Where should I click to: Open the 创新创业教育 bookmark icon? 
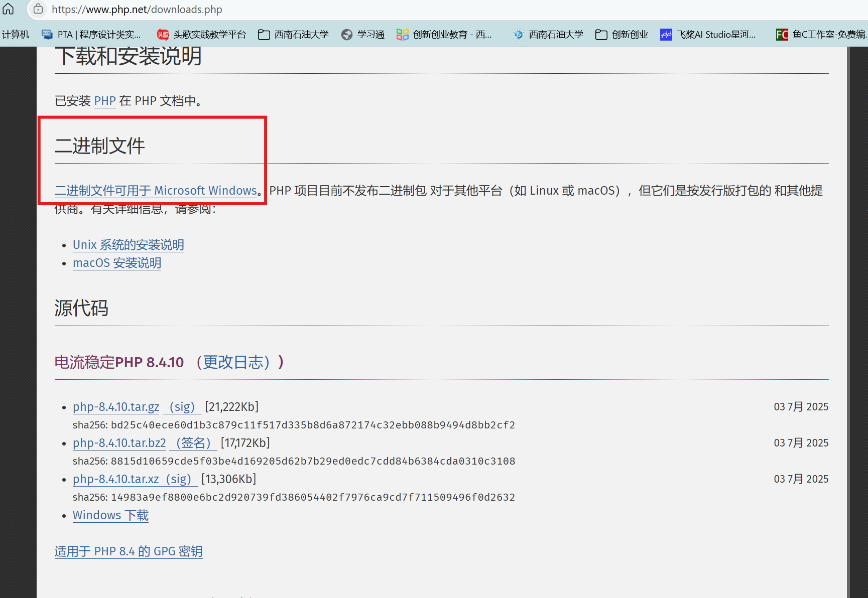coord(402,34)
